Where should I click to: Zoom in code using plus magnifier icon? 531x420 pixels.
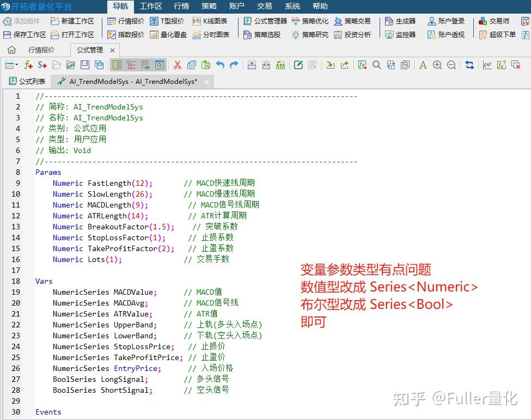point(437,65)
